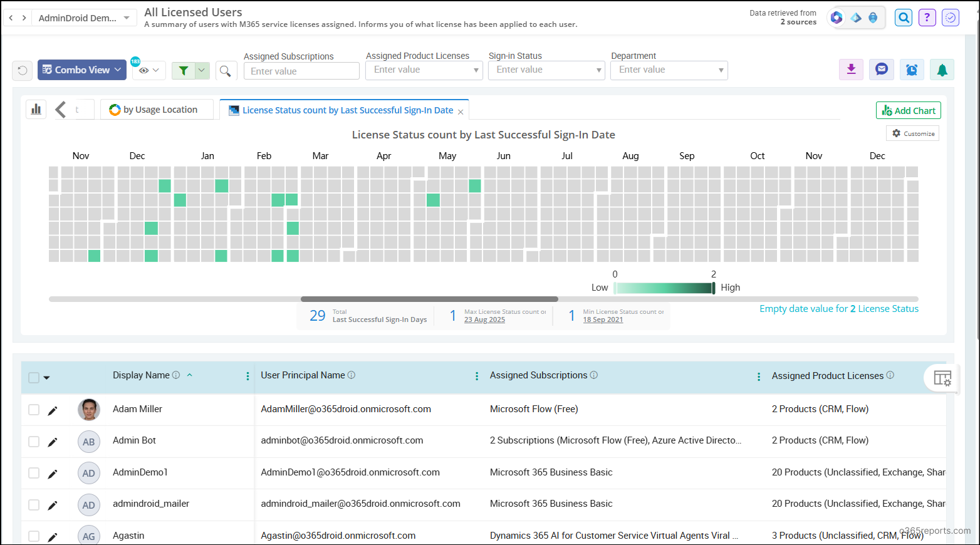
Task: Click the dotted circle checkmark icon
Action: click(951, 18)
